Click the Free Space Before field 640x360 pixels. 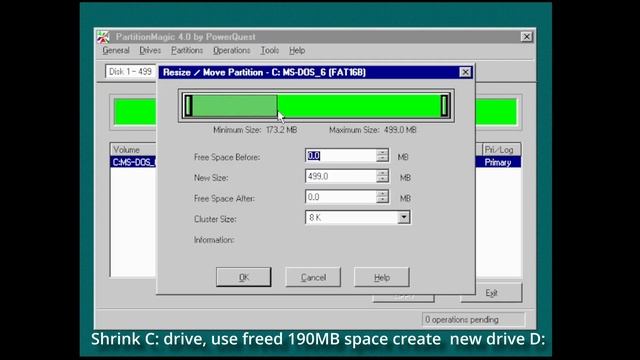[341, 156]
